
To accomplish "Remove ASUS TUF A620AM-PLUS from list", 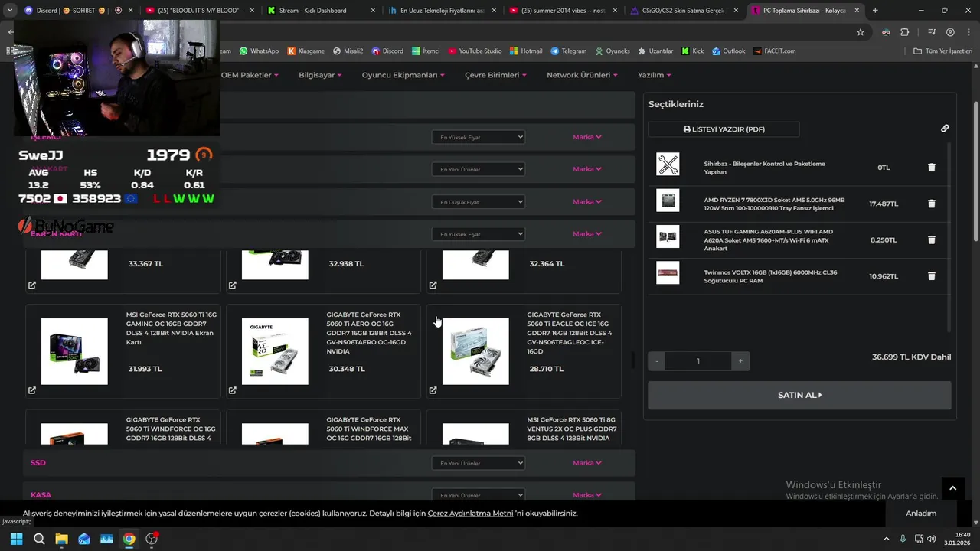I will pyautogui.click(x=931, y=240).
